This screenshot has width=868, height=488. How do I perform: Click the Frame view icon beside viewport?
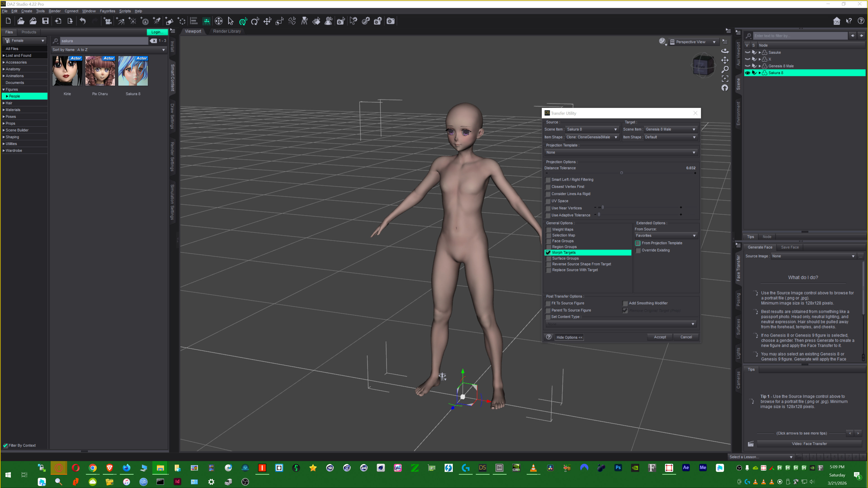pos(725,79)
